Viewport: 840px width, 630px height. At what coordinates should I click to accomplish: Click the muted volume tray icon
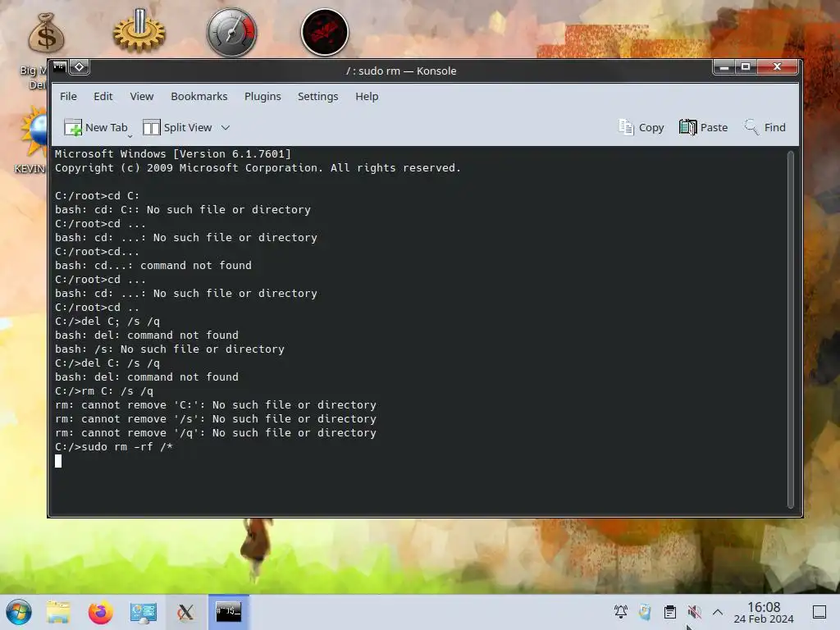[694, 612]
